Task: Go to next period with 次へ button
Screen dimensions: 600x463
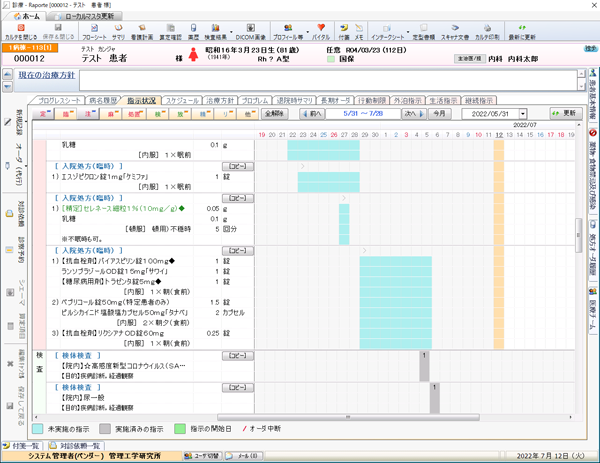Action: [414, 114]
